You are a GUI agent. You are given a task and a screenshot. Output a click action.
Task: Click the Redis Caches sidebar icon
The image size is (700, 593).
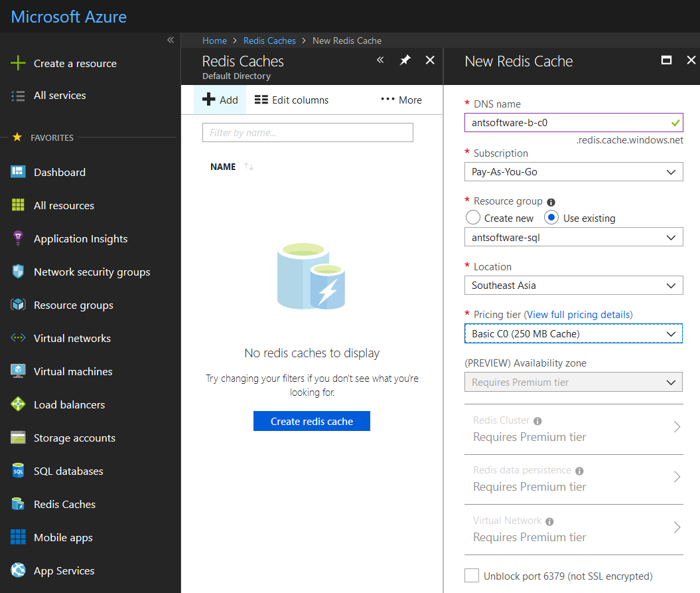[18, 503]
